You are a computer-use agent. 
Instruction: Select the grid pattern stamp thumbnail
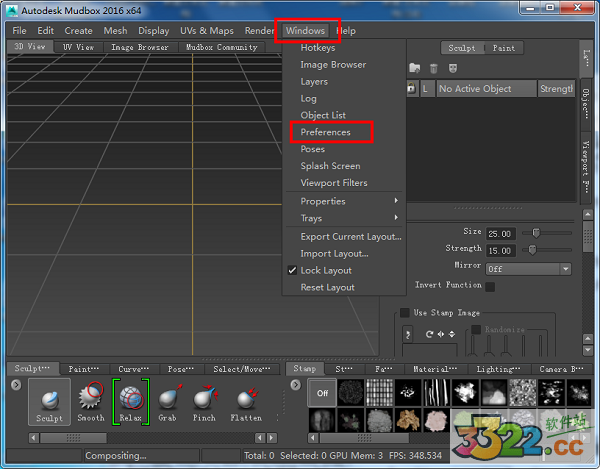[380, 392]
